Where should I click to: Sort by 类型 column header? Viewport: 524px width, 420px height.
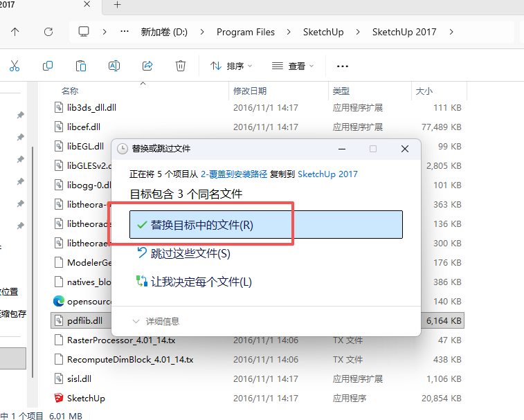(341, 91)
